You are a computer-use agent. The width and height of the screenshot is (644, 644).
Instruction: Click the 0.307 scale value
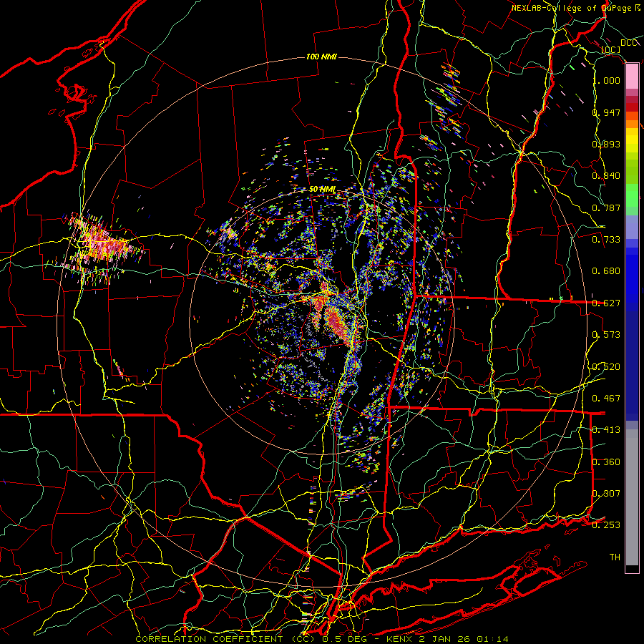(x=606, y=494)
